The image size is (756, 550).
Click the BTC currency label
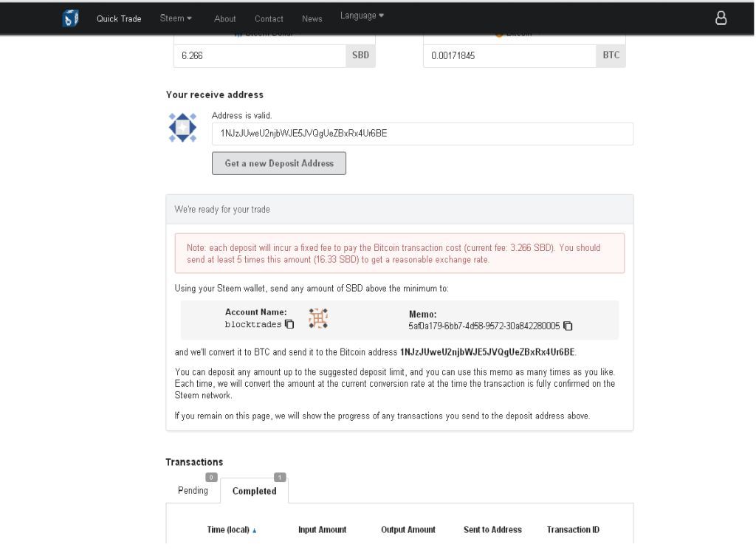[611, 55]
